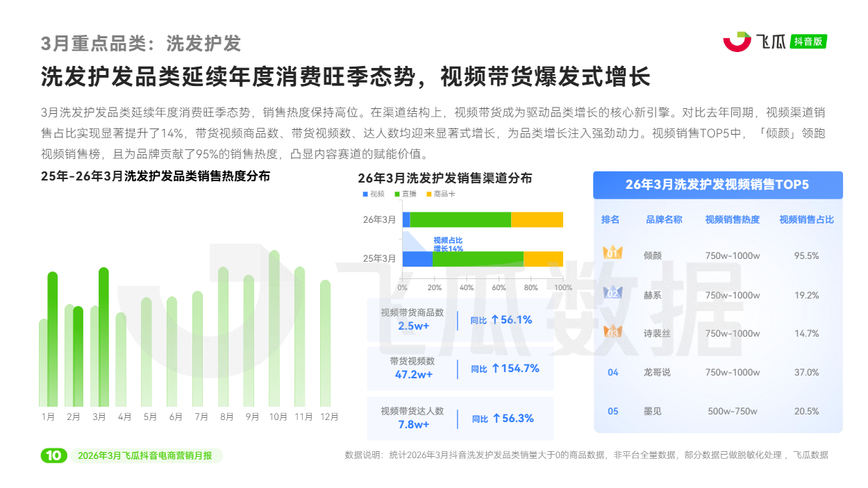This screenshot has height=488, width=868.
Task: Click the Feigua red-green logo icon
Action: 737,42
